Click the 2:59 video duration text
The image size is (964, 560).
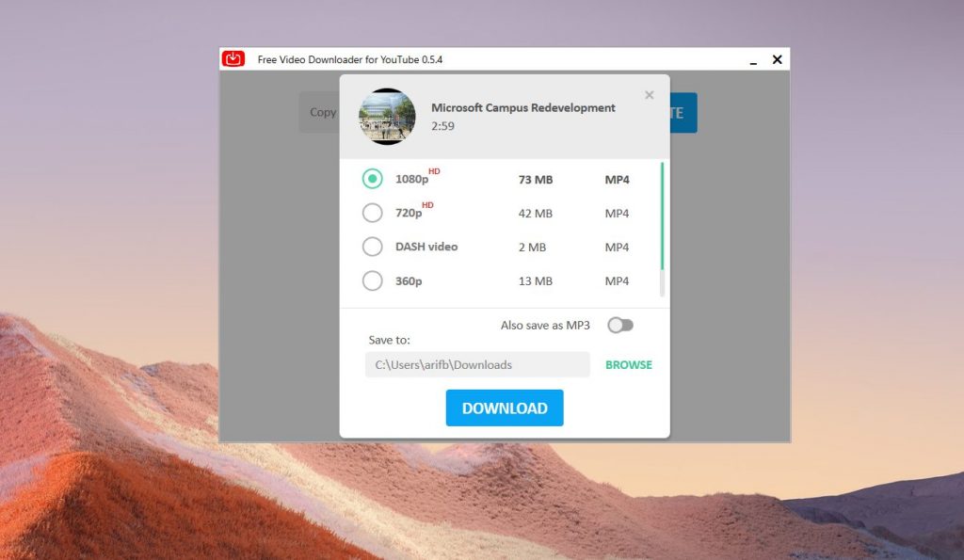442,126
